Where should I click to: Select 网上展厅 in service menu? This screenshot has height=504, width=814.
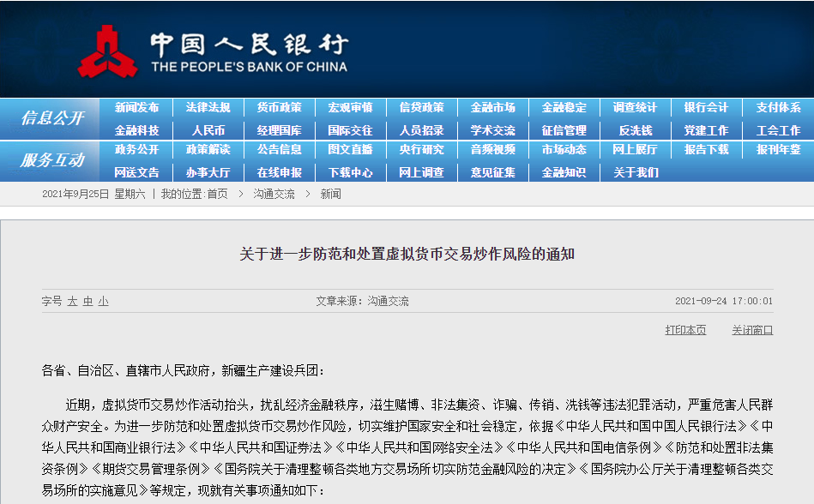tap(635, 149)
